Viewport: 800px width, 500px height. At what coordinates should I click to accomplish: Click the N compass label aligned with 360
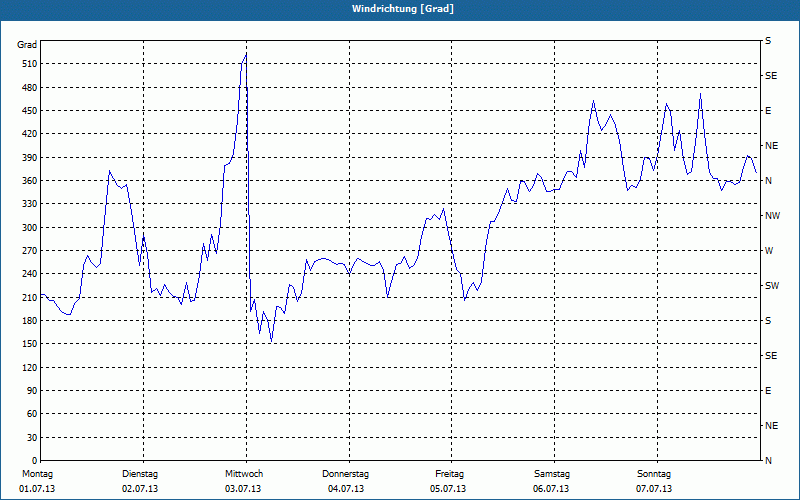(x=769, y=181)
